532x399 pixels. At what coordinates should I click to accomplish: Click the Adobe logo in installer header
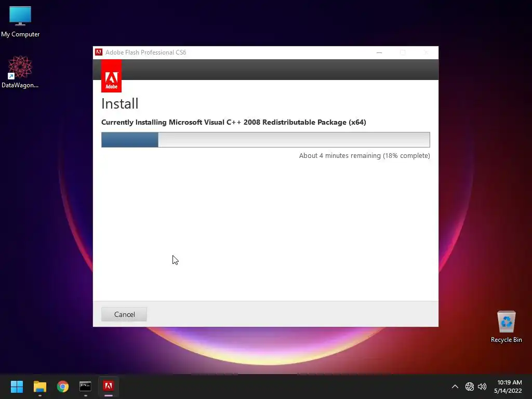coord(111,76)
